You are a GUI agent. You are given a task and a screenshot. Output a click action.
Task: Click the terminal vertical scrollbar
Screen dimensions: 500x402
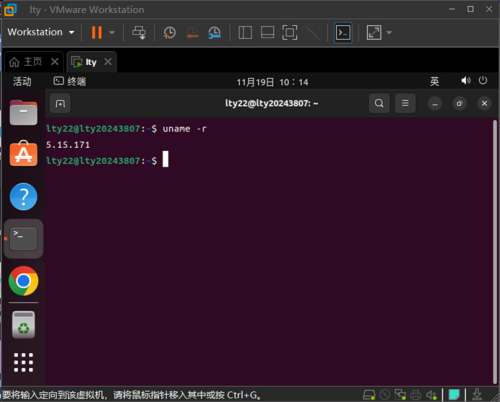click(495, 252)
